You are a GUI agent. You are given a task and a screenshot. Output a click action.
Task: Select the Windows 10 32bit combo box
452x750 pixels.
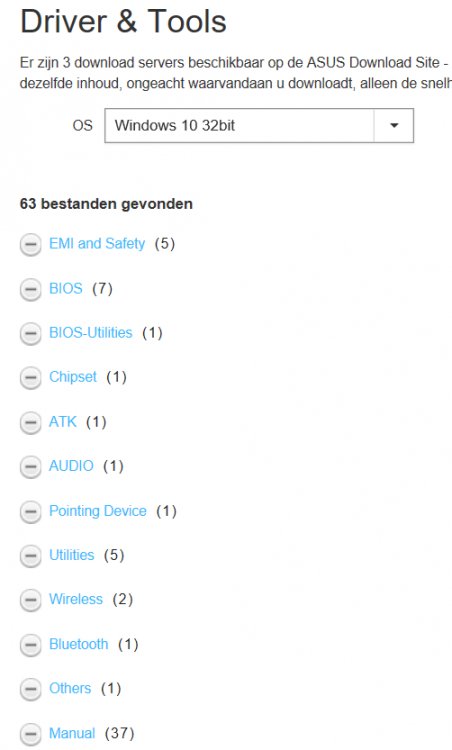(x=259, y=126)
